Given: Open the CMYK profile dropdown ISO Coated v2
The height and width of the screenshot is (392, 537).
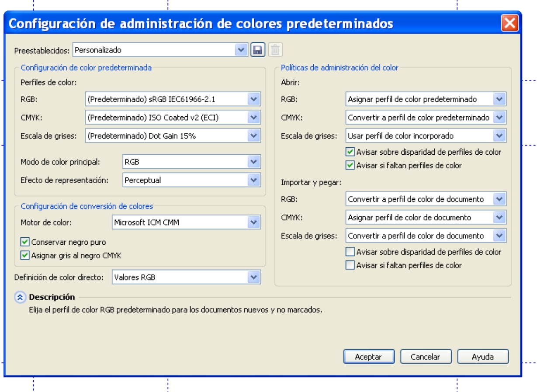Looking at the screenshot, I should click(x=173, y=118).
